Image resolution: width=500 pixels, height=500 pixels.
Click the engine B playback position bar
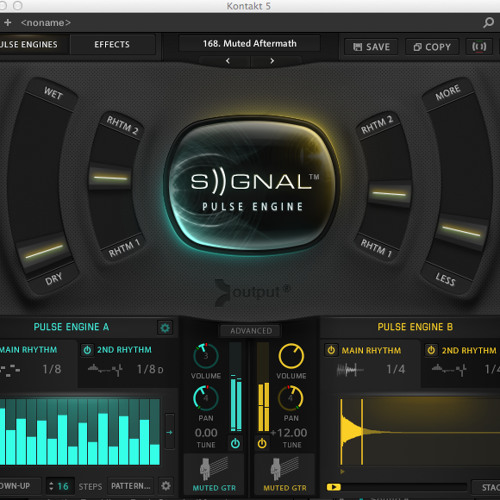coord(397,487)
